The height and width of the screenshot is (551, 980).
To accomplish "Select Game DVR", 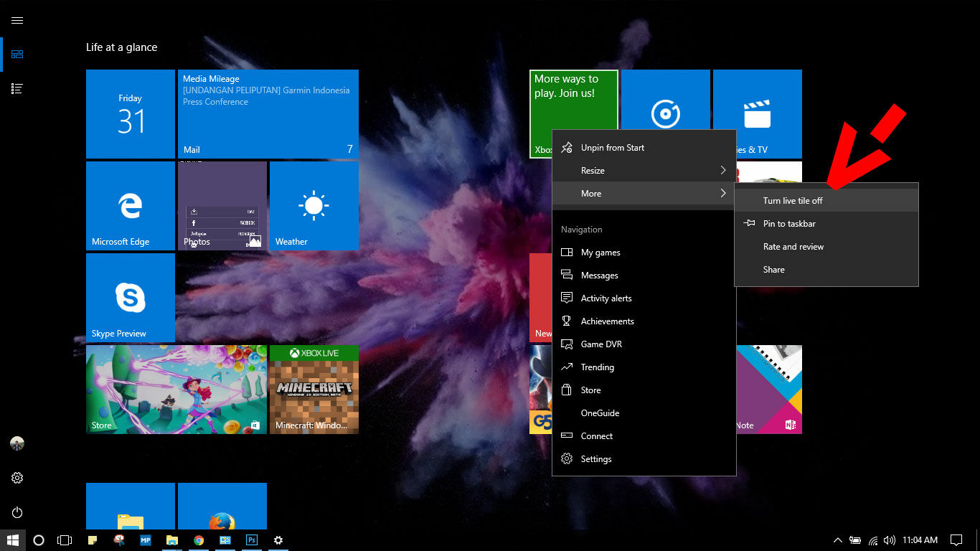I will click(644, 344).
